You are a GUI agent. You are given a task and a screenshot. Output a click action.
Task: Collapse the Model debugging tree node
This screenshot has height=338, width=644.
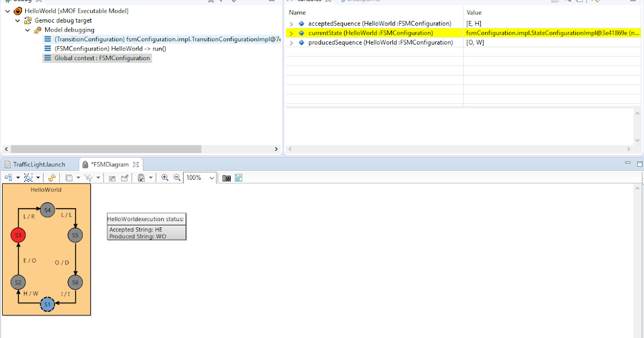click(x=27, y=30)
